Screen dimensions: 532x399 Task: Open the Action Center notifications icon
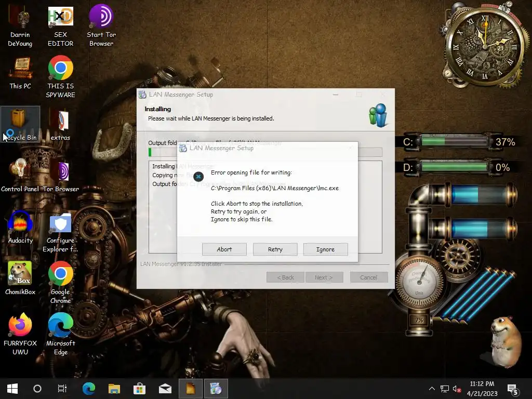(x=512, y=390)
